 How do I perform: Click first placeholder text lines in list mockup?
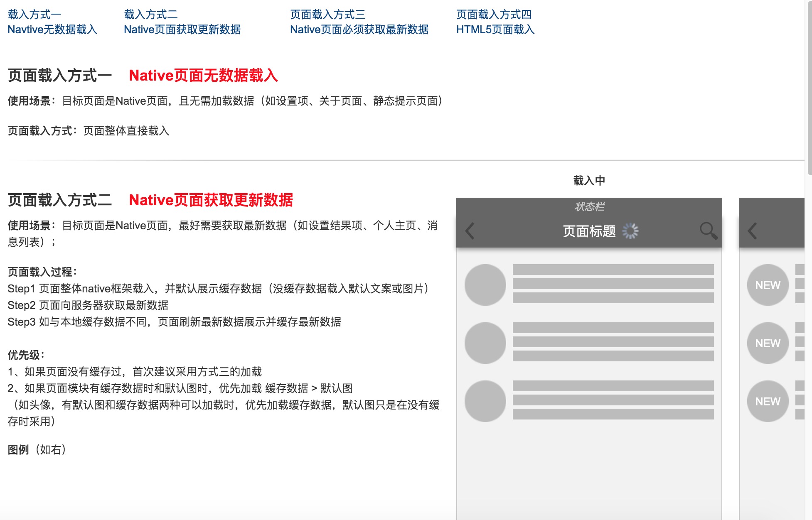[613, 284]
